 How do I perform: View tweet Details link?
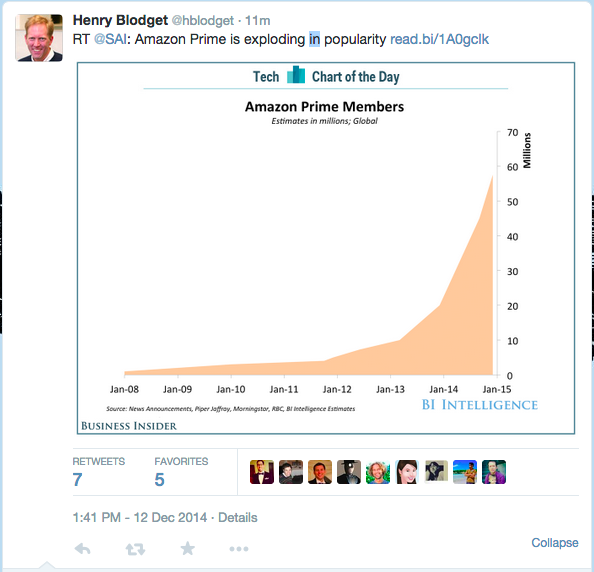coord(238,517)
